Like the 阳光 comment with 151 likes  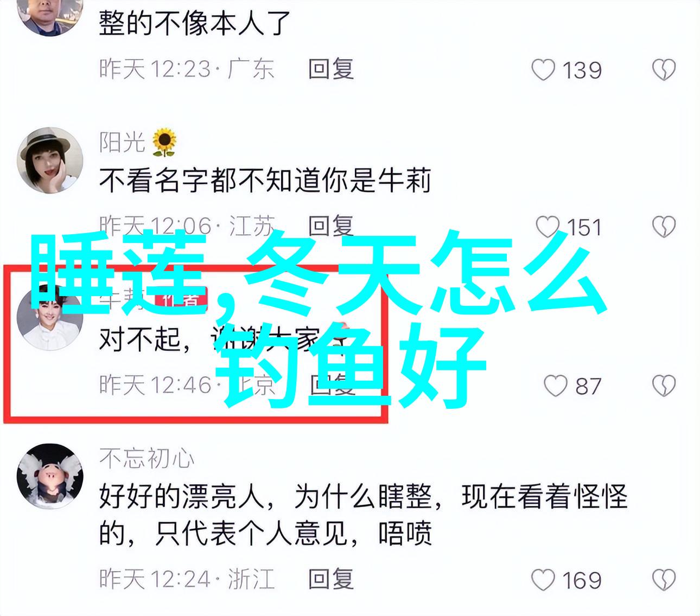click(x=547, y=227)
